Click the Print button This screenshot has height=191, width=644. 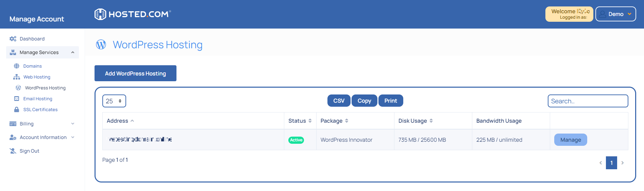tap(391, 101)
